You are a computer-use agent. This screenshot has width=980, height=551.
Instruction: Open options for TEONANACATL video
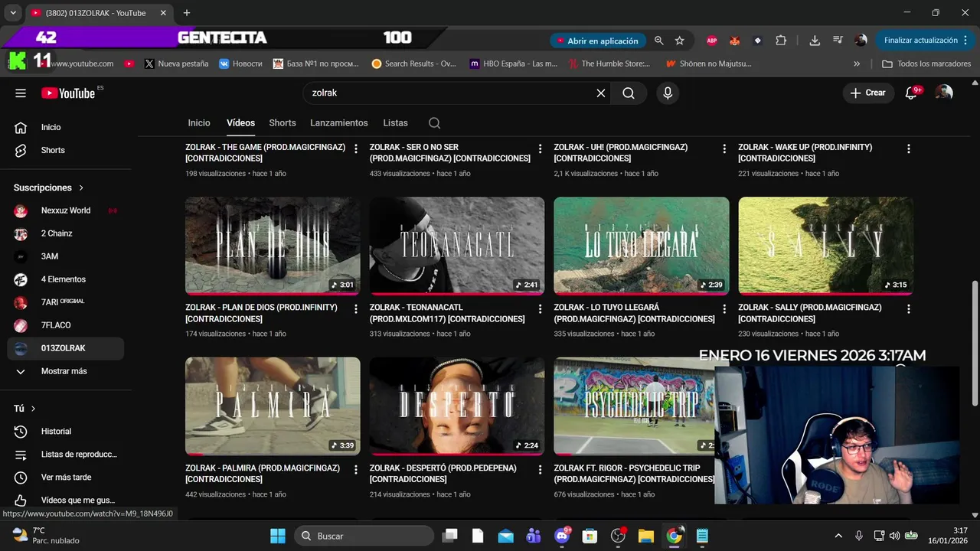pos(540,309)
